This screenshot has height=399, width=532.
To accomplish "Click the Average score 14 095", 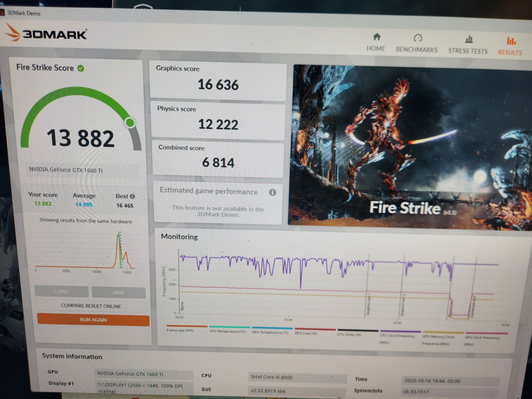I will point(84,205).
